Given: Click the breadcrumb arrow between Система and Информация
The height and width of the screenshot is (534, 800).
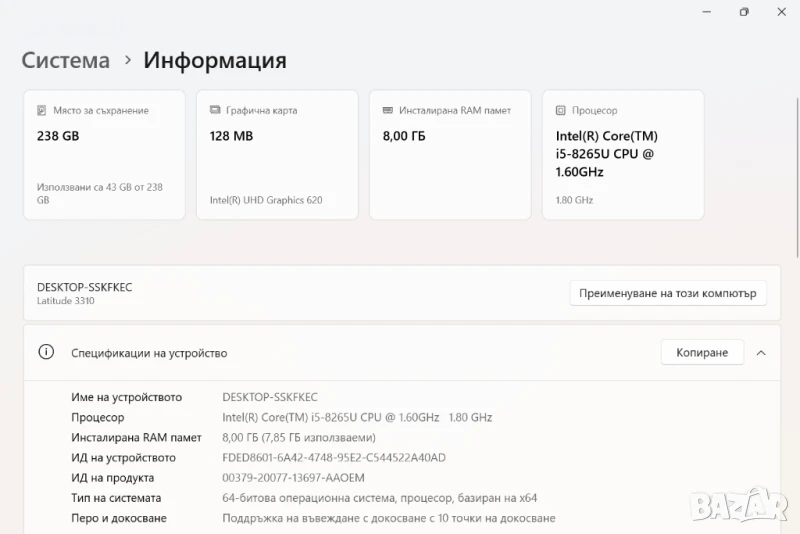Looking at the screenshot, I should point(127,60).
